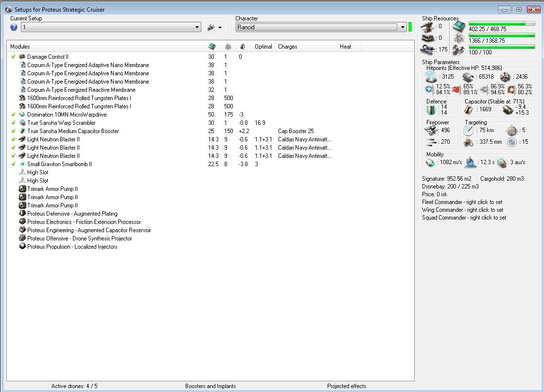Click the Proteus Defensive subsystem icon
The height and width of the screenshot is (392, 544).
pyautogui.click(x=22, y=214)
